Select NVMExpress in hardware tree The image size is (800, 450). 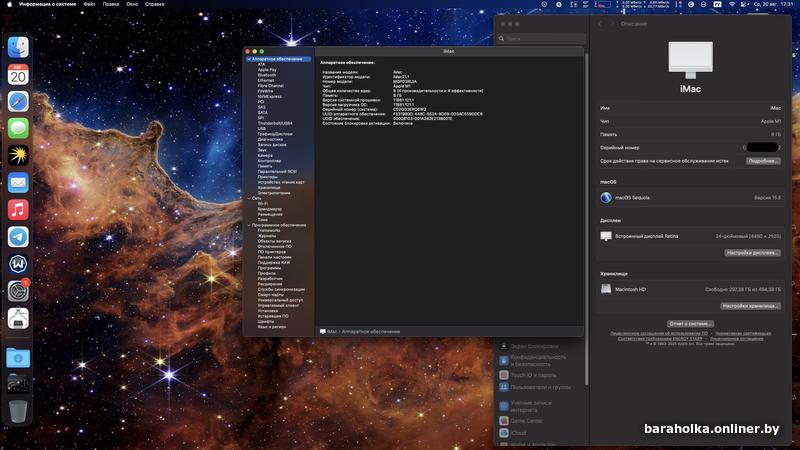[269, 96]
